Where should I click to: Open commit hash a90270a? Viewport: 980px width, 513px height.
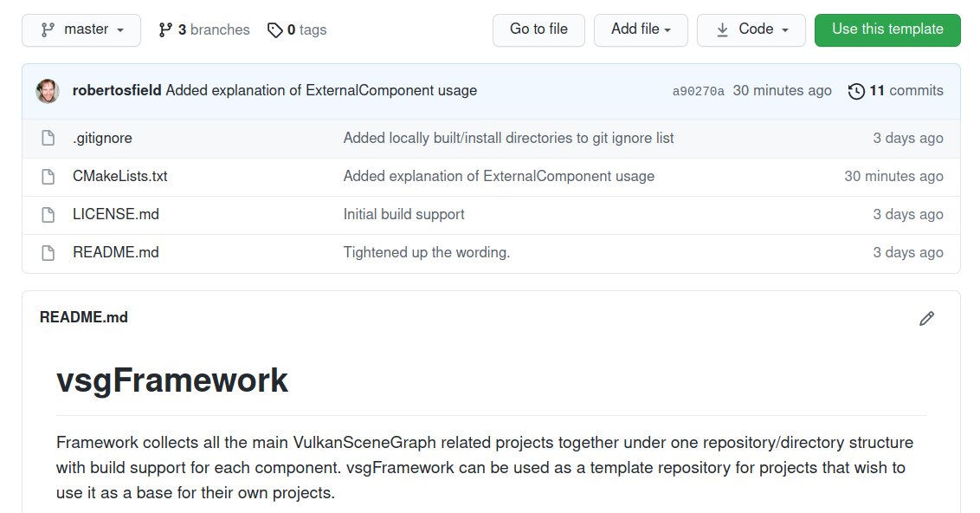698,91
